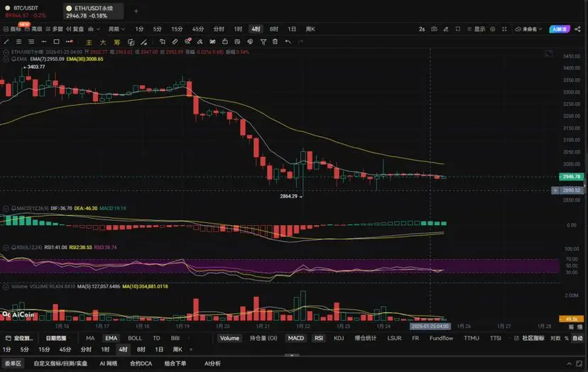Click the AI解读 gradient button
Screen dimensions: 588x372
coord(560,29)
